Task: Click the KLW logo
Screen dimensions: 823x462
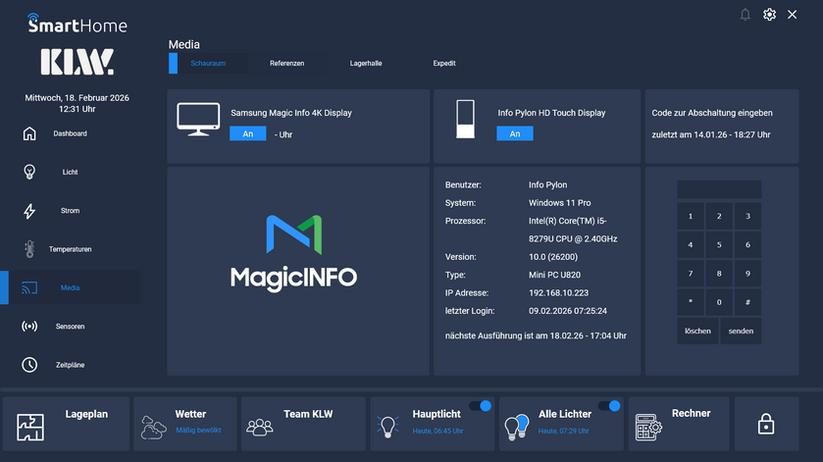Action: coord(77,62)
